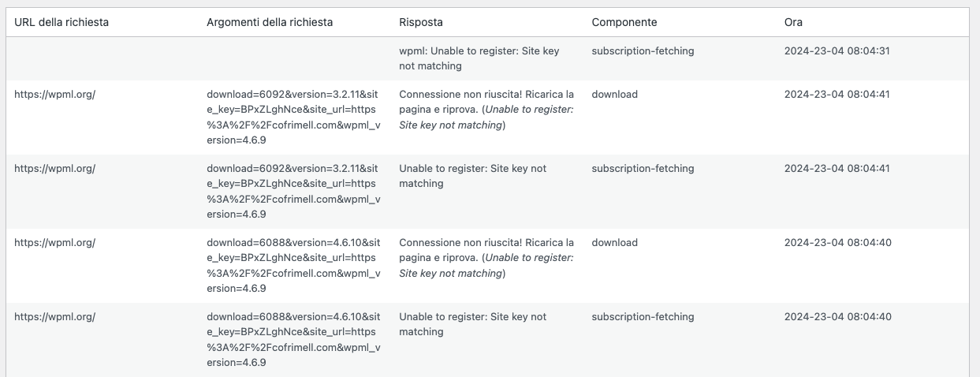Select the "download" component in the version=4.6.10 row
The image size is (980, 377).
point(614,242)
